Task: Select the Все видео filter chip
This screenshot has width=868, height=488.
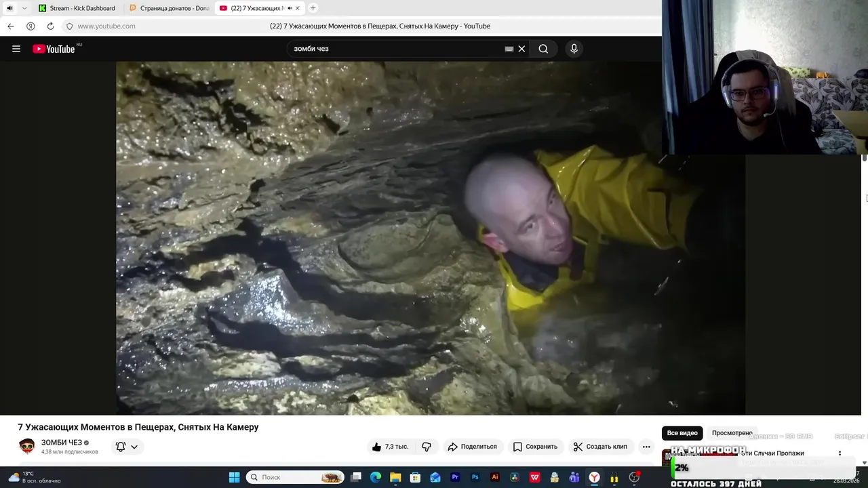Action: [x=682, y=433]
